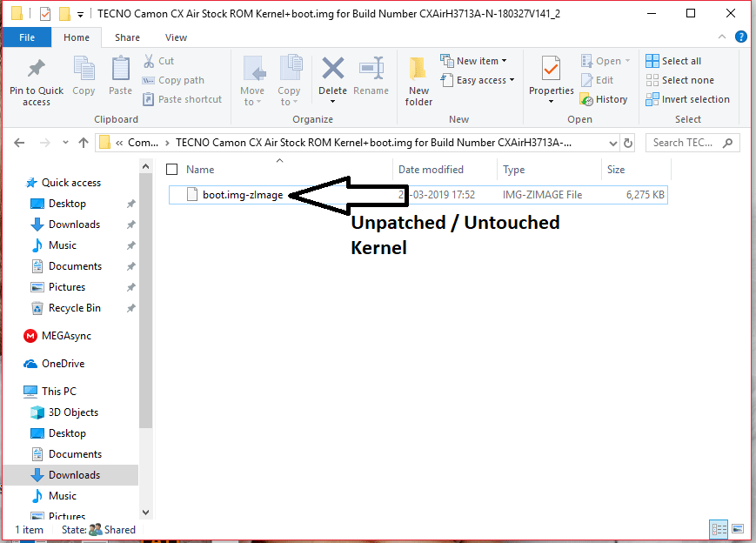756x543 pixels.
Task: Toggle the select-all checkbox in header
Action: [171, 170]
